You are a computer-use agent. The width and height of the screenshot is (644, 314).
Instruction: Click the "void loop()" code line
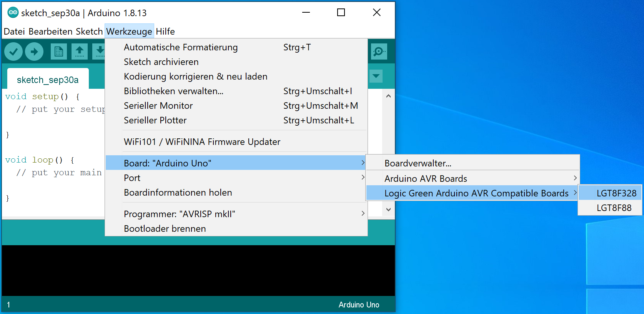pos(40,160)
